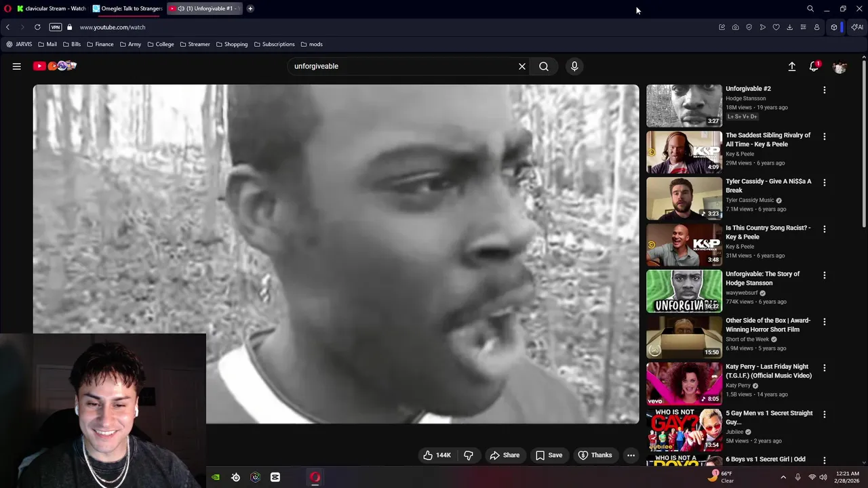Viewport: 868px width, 488px height.
Task: Open Opera bookmark heart icon
Action: (x=776, y=27)
